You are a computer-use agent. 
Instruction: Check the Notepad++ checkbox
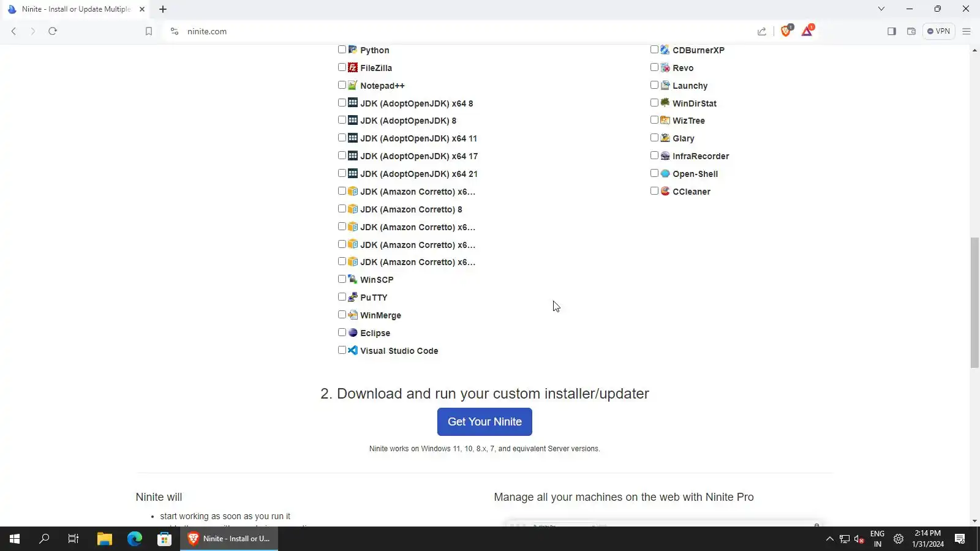[x=342, y=85]
